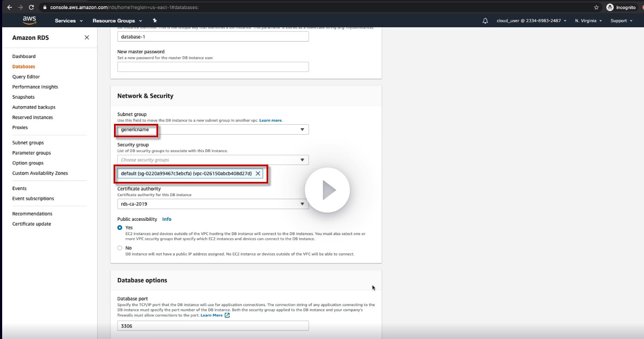This screenshot has height=339, width=644.
Task: Reload the current page
Action: 31,7
